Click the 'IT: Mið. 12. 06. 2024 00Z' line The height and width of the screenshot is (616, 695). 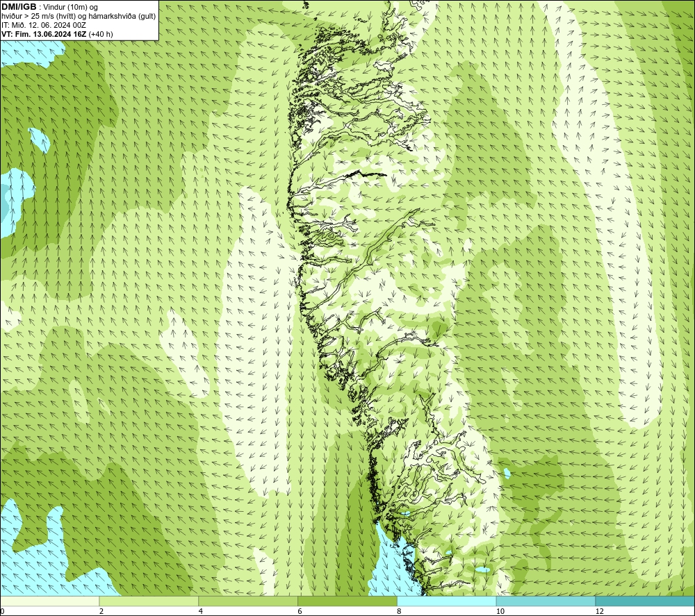[x=44, y=25]
